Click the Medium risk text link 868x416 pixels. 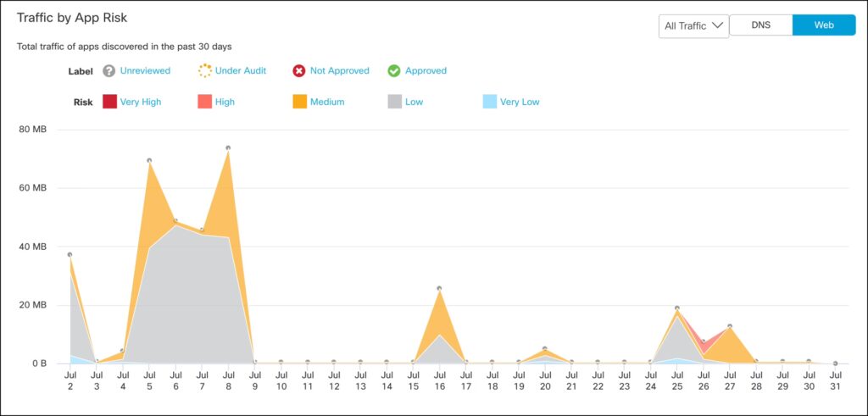tap(327, 102)
